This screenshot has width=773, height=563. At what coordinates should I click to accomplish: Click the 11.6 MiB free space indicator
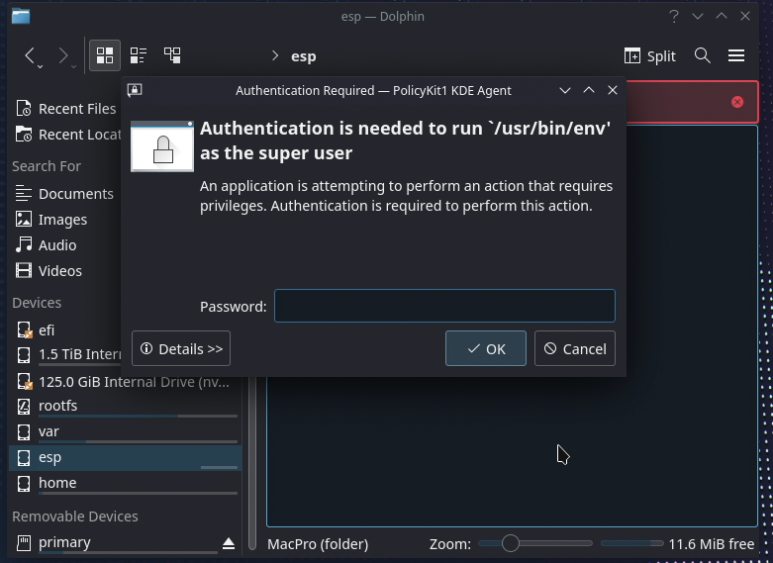[711, 544]
